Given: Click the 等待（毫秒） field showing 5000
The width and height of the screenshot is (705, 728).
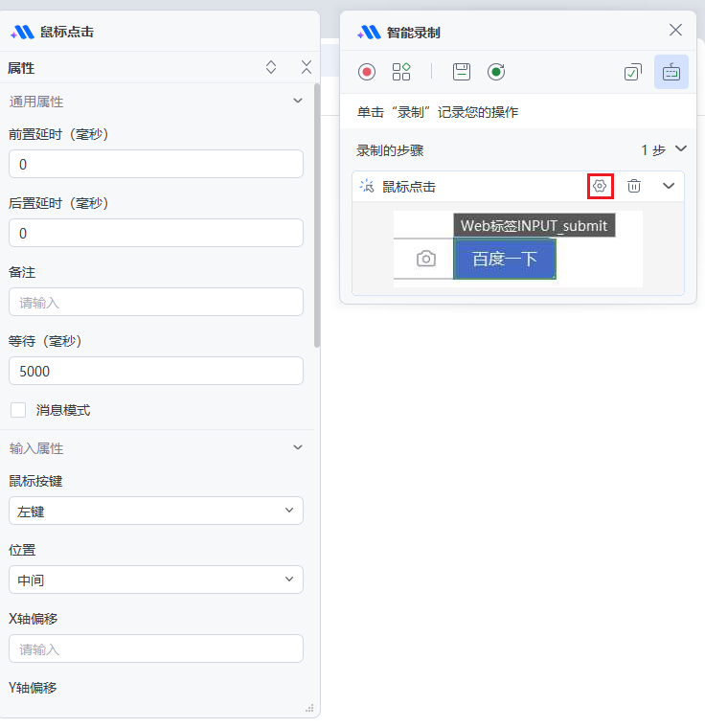Looking at the screenshot, I should (155, 372).
